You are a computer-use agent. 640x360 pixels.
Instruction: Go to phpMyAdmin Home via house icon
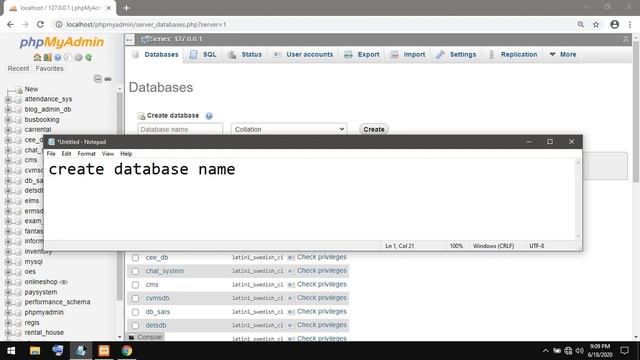(x=37, y=58)
